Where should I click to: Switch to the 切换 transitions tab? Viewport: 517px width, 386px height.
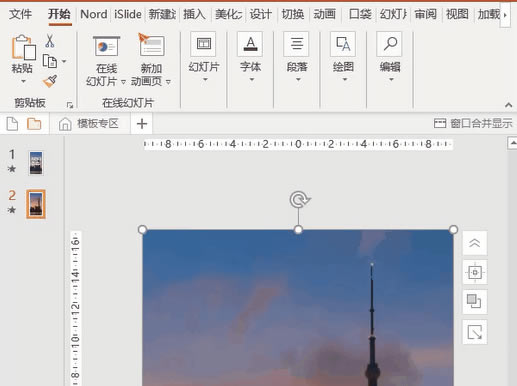click(x=293, y=14)
